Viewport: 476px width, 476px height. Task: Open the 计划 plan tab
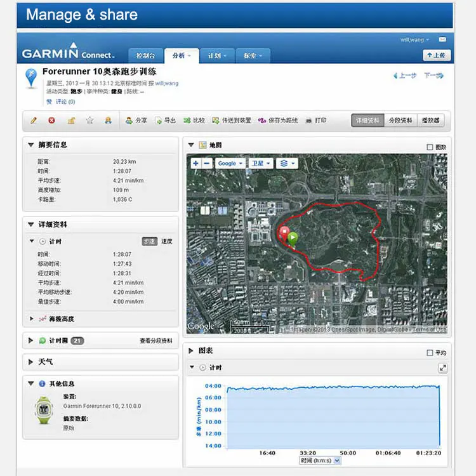(x=217, y=56)
